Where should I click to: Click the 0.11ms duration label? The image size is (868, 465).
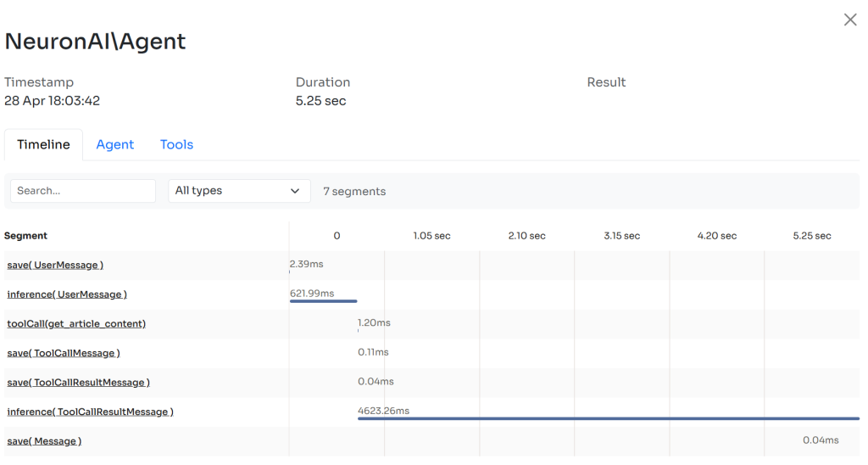click(373, 352)
